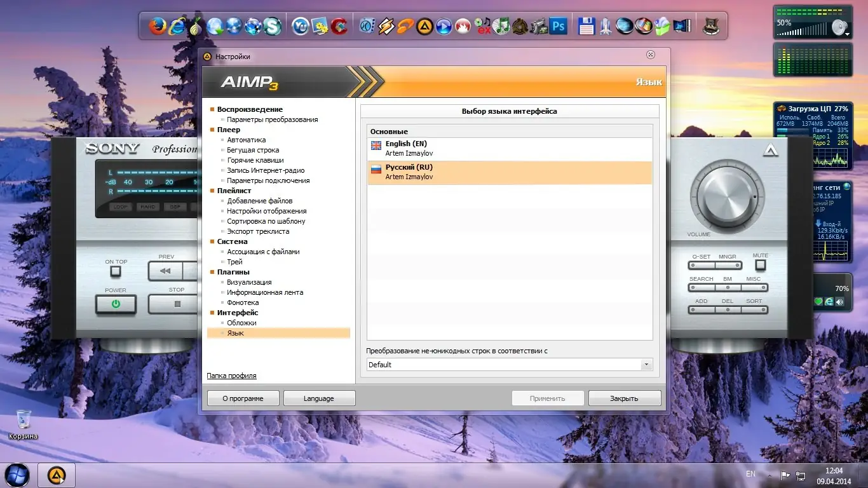The width and height of the screenshot is (868, 488).
Task: Click the camcorder icon in the dock
Action: [x=539, y=26]
